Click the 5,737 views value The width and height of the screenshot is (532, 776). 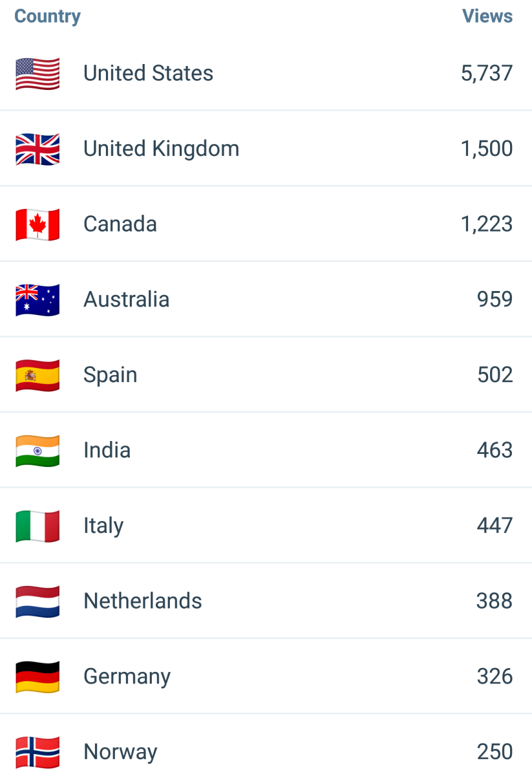[x=487, y=74]
